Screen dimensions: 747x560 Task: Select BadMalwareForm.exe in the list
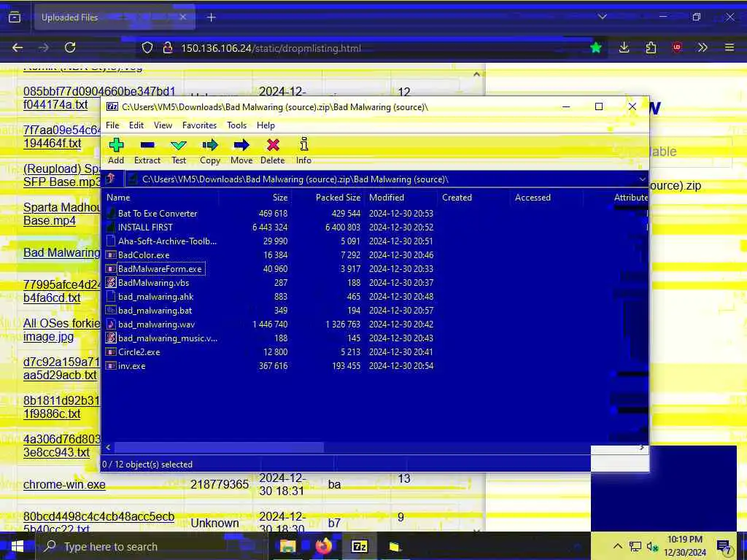click(160, 268)
